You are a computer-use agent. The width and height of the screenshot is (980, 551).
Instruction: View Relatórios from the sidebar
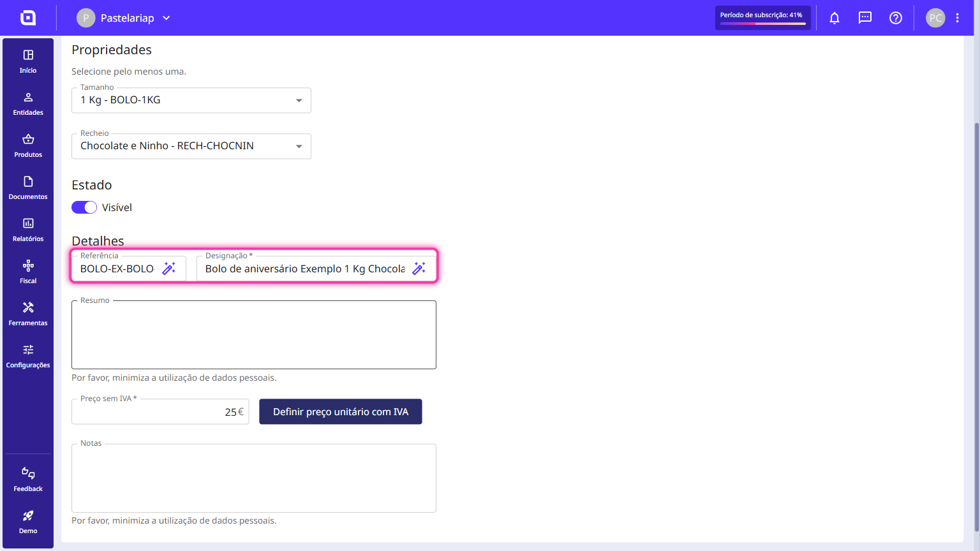pyautogui.click(x=28, y=230)
